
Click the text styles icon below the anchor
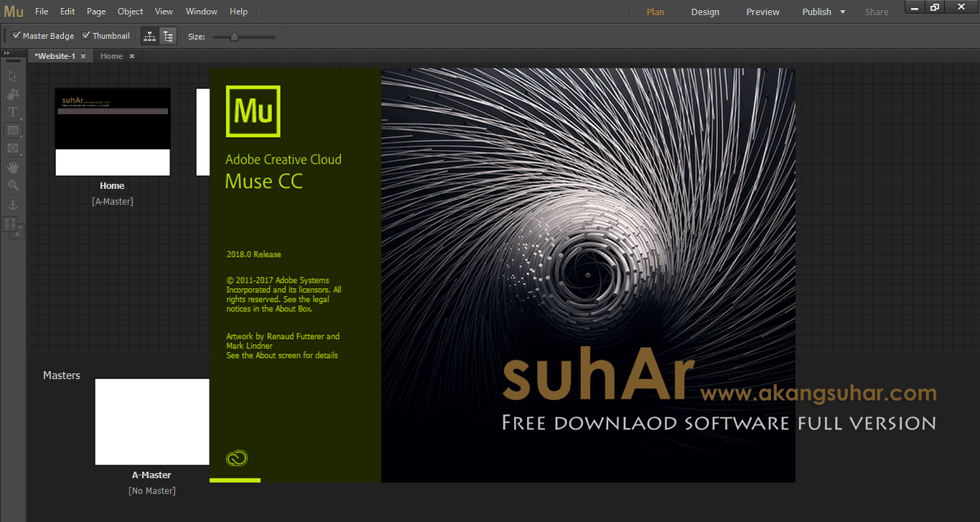point(13,226)
